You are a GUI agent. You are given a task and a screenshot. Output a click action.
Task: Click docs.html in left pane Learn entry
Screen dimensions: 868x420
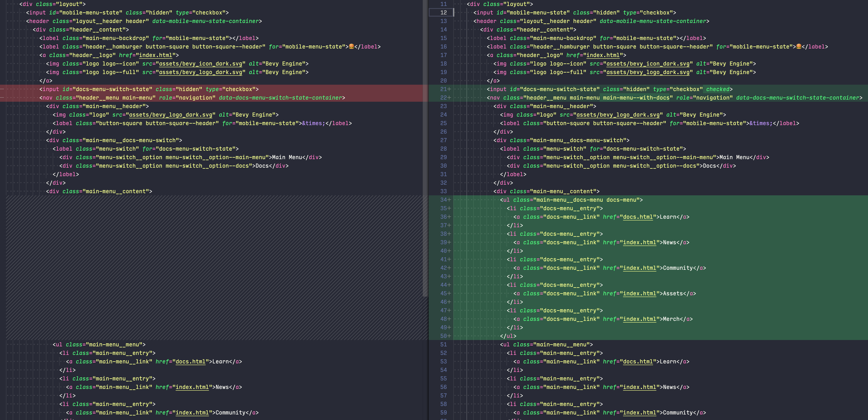pos(190,361)
